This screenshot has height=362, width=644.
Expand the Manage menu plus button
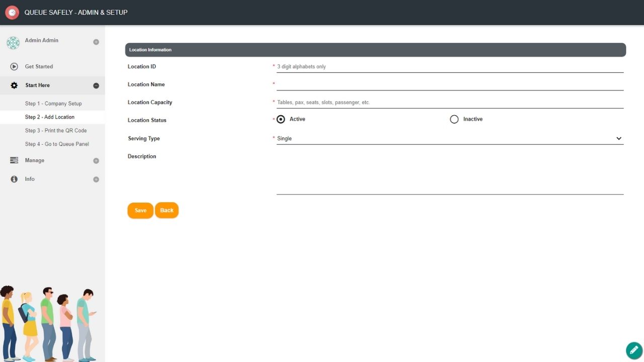(x=96, y=161)
